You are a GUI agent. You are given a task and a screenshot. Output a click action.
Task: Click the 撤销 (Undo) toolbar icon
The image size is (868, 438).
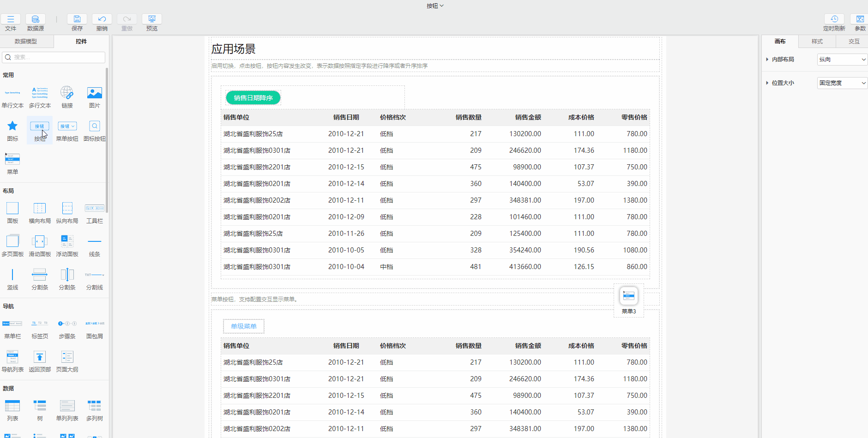click(x=102, y=19)
